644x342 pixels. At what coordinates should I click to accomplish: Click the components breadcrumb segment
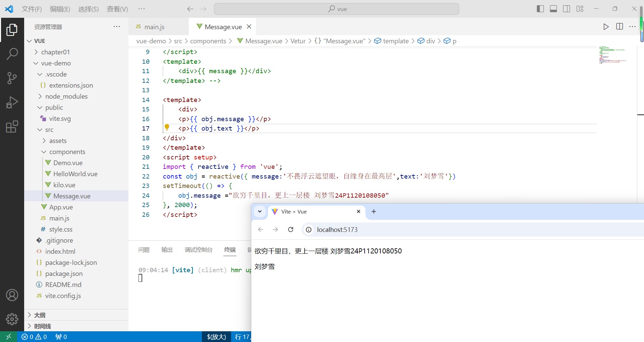pos(208,41)
